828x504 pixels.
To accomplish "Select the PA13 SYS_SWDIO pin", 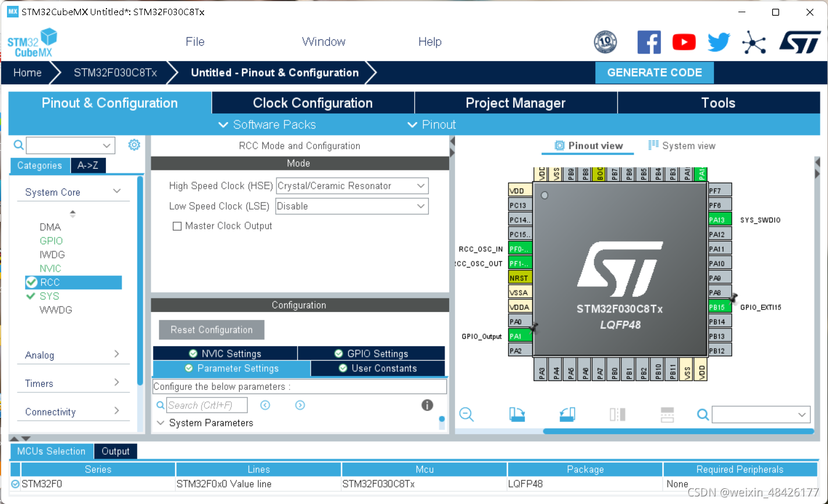I will (x=720, y=219).
